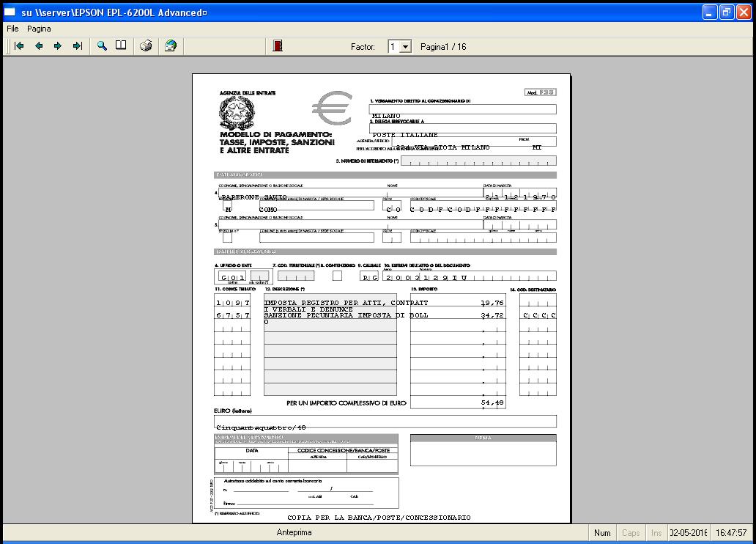Screen dimensions: 756x544
Task: Click the red exit door icon
Action: [278, 46]
